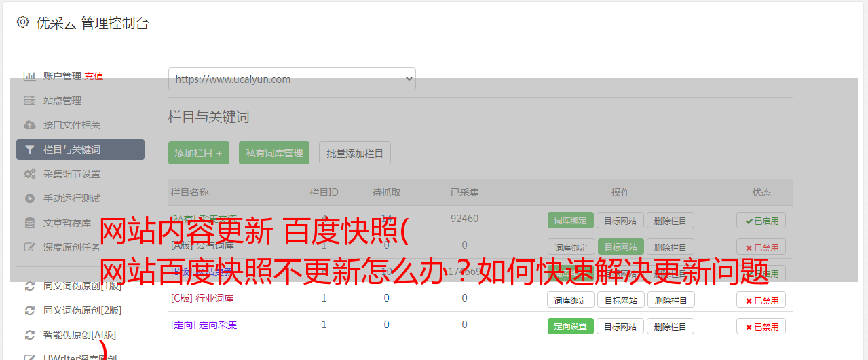Screen dimensions: 868x360
Task: Click 词库绑定 in the 92460 row
Action: pyautogui.click(x=571, y=220)
